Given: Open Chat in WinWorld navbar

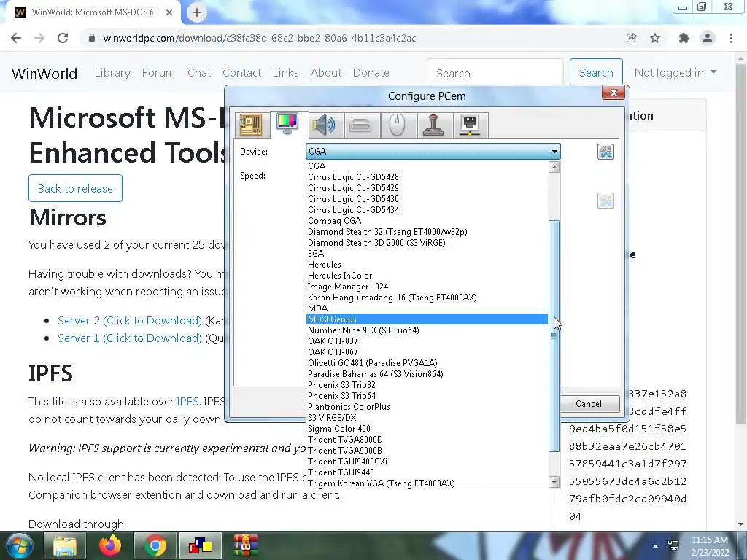Looking at the screenshot, I should 199,73.
